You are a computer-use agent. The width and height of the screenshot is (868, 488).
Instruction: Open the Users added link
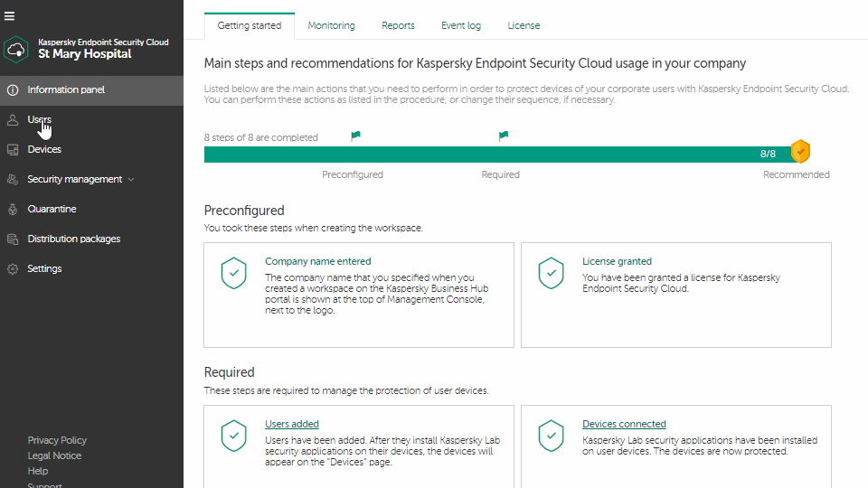291,424
